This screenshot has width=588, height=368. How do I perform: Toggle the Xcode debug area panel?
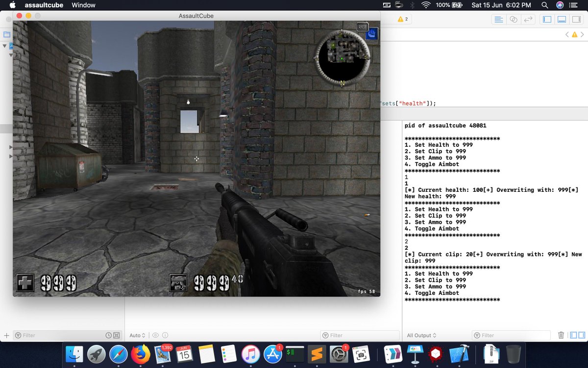(x=562, y=19)
